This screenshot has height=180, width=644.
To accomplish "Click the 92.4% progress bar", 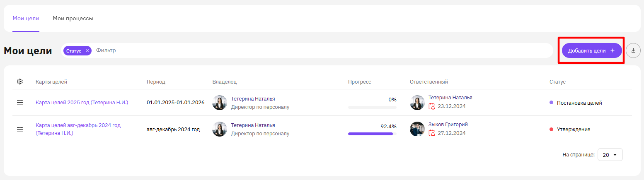I will [x=372, y=134].
